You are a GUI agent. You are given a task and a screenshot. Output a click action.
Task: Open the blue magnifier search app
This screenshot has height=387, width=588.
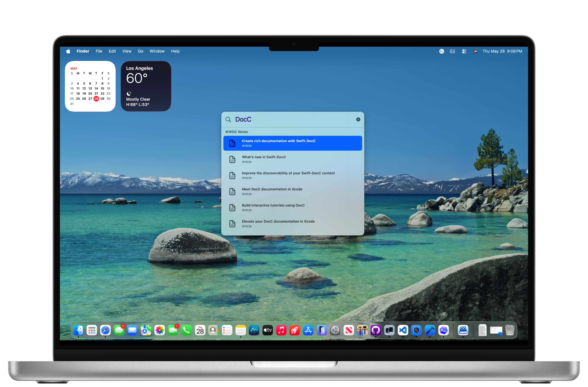coord(416,330)
